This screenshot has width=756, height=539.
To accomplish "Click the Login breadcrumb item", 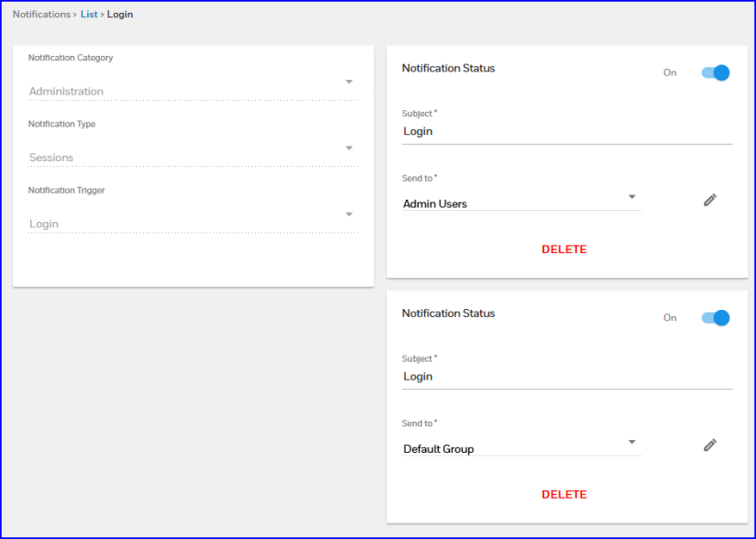I will (120, 15).
